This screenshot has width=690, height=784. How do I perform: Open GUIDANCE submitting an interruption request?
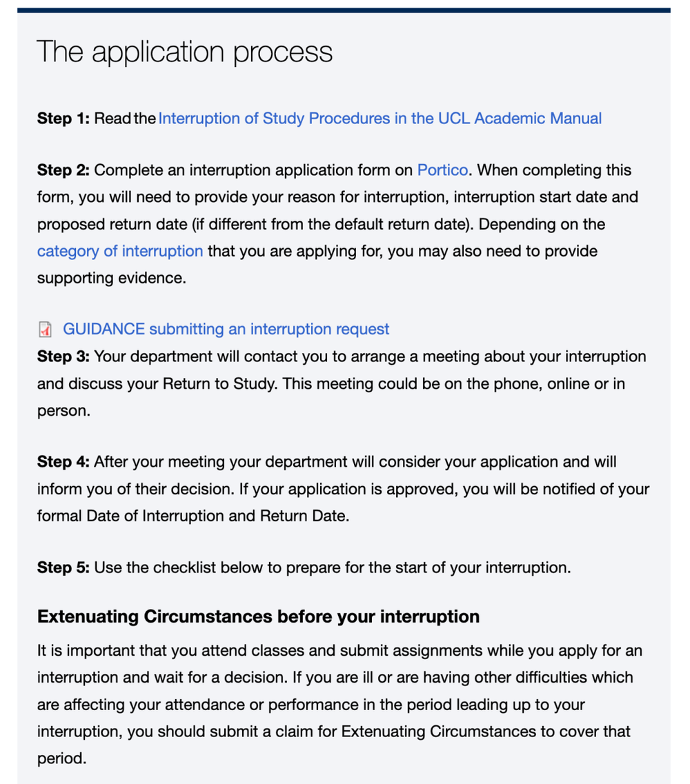coord(226,330)
